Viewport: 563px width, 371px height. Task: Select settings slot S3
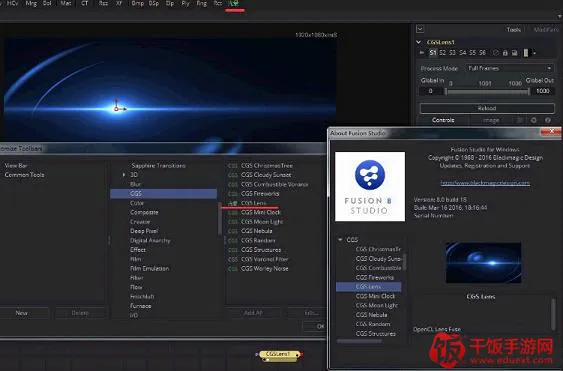click(x=452, y=53)
